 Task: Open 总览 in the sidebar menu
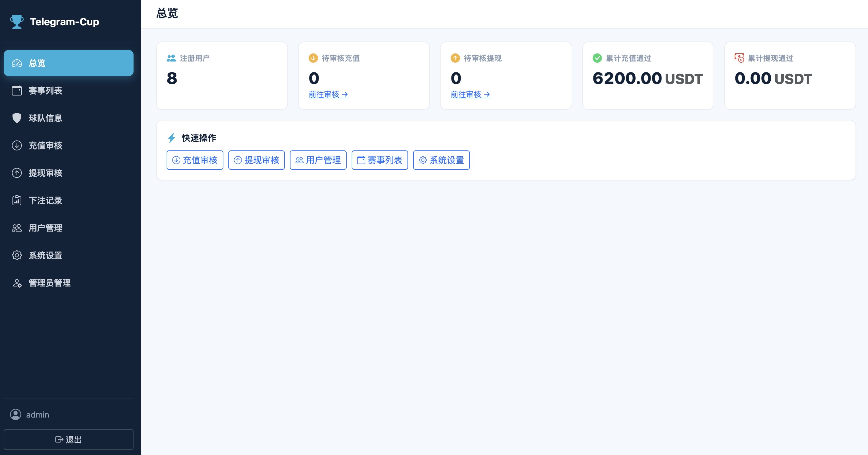68,63
